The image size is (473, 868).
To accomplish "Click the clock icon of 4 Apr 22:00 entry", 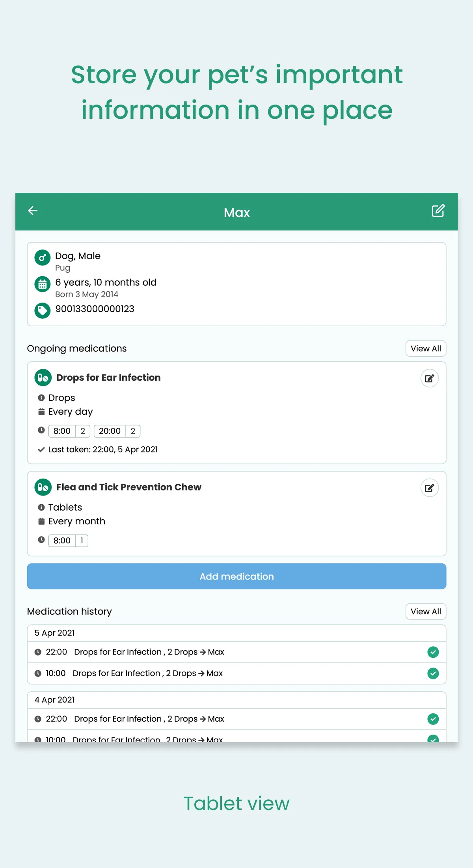I will click(38, 719).
